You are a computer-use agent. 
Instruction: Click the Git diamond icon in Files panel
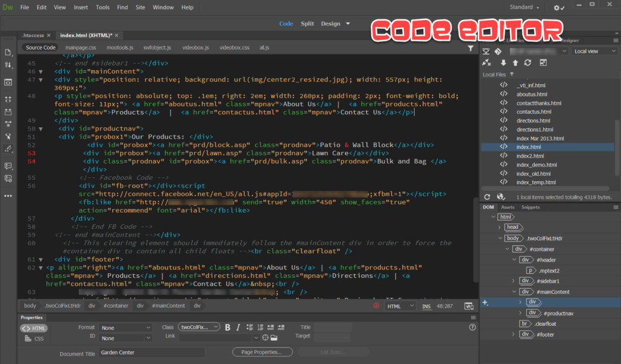(x=498, y=51)
